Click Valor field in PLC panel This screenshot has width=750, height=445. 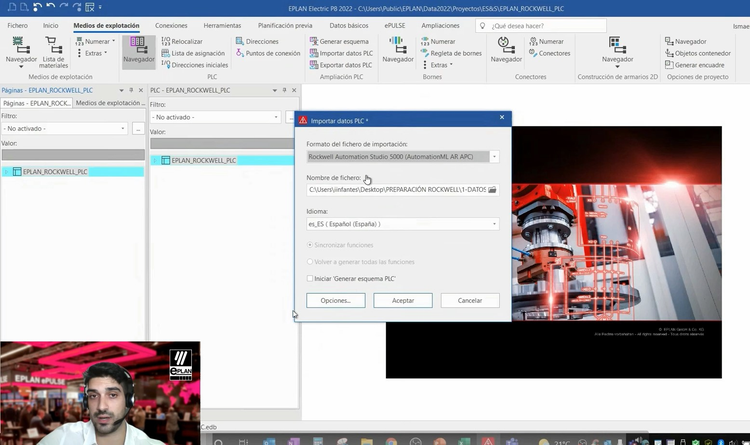pyautogui.click(x=222, y=144)
